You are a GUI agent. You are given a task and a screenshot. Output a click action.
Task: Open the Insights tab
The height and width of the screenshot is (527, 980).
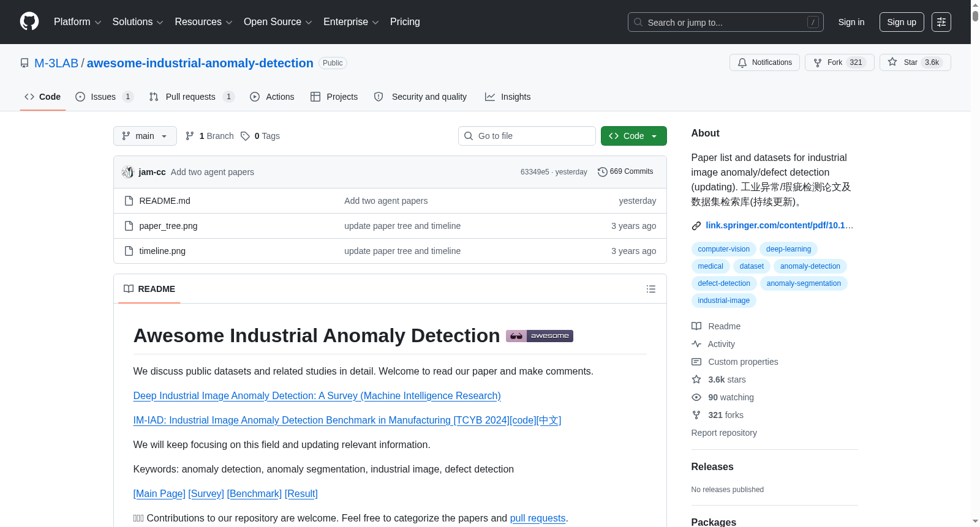(x=508, y=97)
